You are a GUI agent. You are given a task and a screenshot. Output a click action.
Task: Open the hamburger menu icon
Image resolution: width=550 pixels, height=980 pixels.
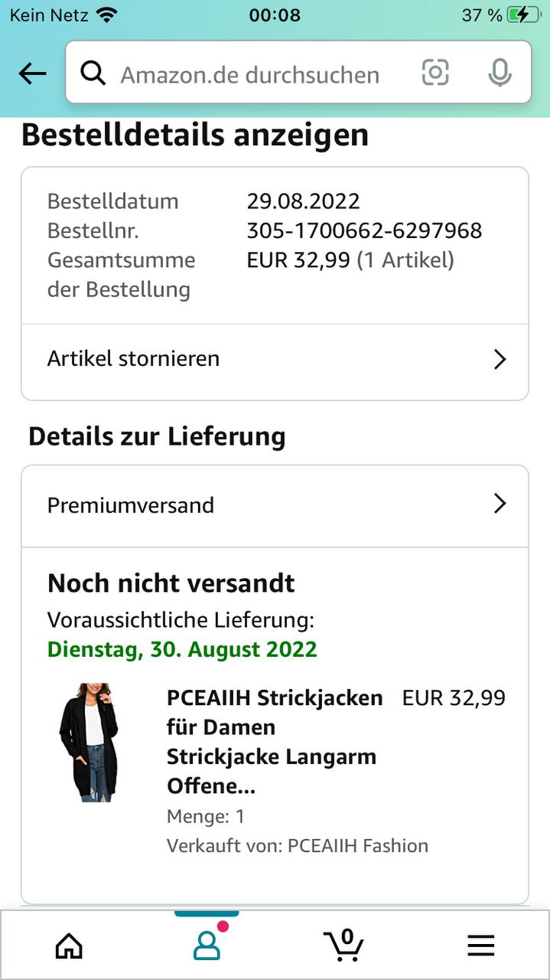tap(480, 946)
